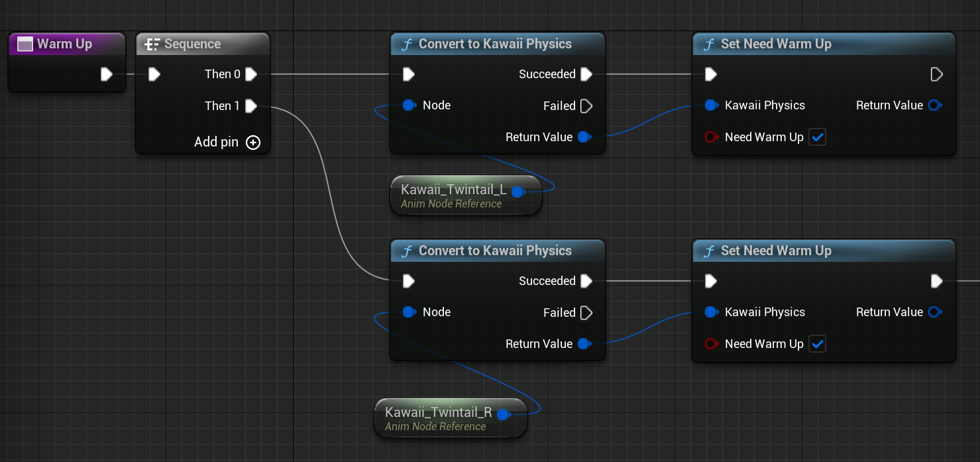The height and width of the screenshot is (462, 980).
Task: Click the Sequence node's Then 0 pin
Action: pos(251,74)
